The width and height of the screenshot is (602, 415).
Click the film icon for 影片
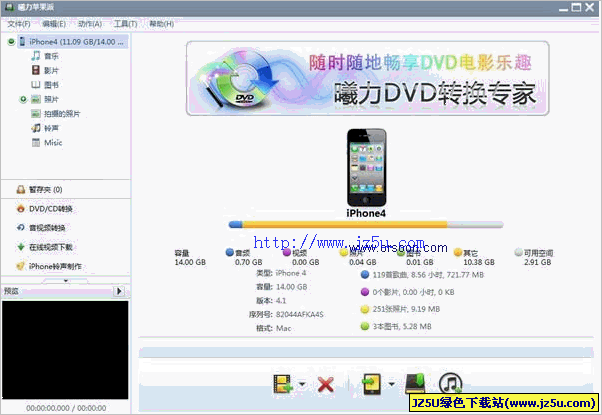pos(36,70)
